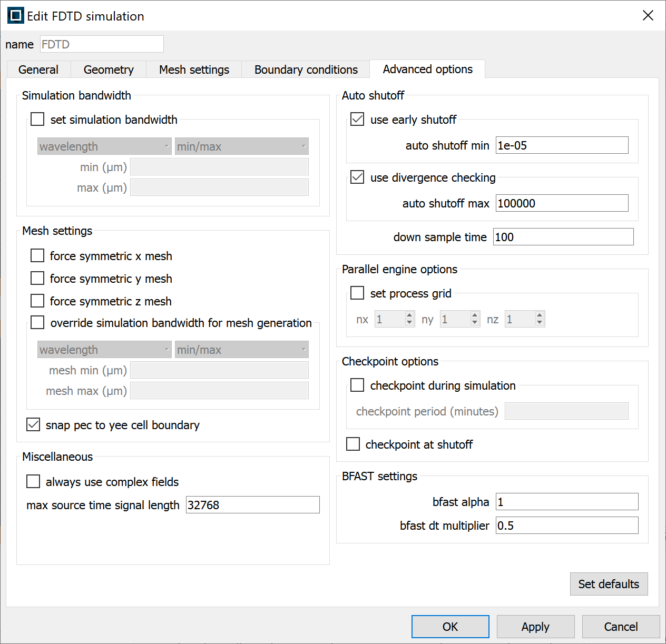Uncheck snap pec to yee cell boundary
666x644 pixels.
pyautogui.click(x=33, y=425)
